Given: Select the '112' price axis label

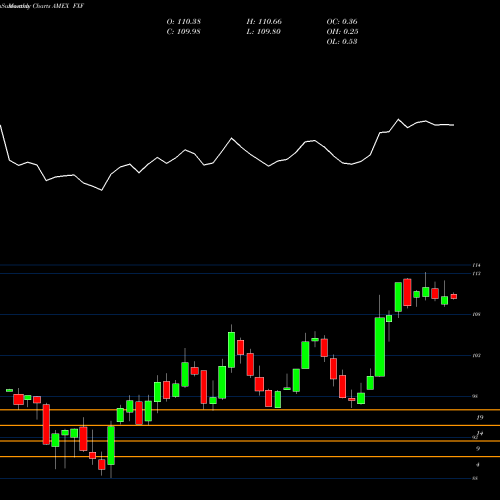Looking at the screenshot, I should pyautogui.click(x=476, y=274).
